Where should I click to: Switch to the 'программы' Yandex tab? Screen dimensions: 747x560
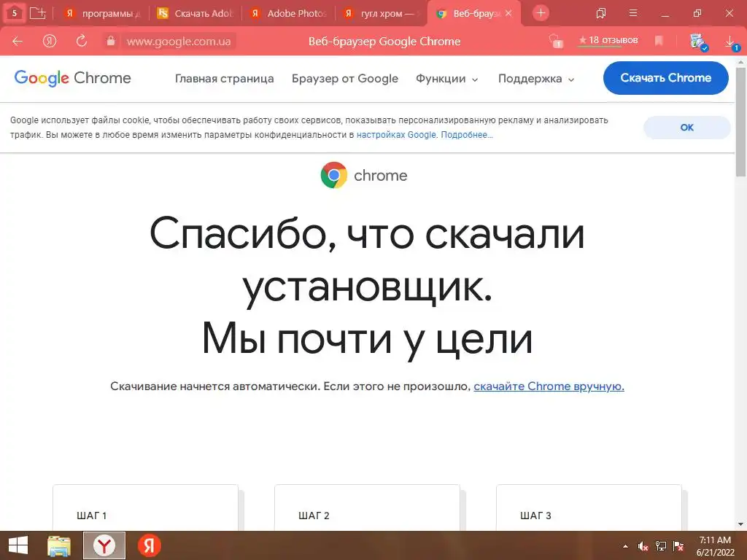pos(103,13)
